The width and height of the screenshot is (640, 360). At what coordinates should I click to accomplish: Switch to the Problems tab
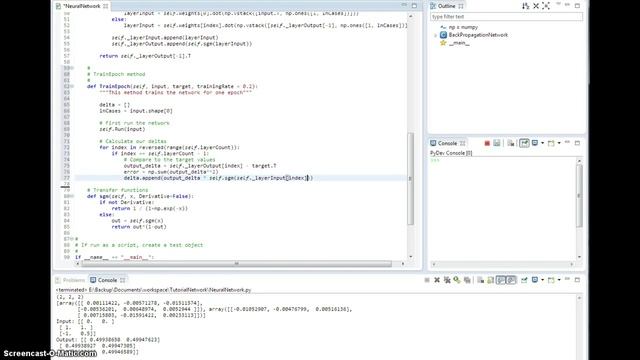pyautogui.click(x=70, y=280)
